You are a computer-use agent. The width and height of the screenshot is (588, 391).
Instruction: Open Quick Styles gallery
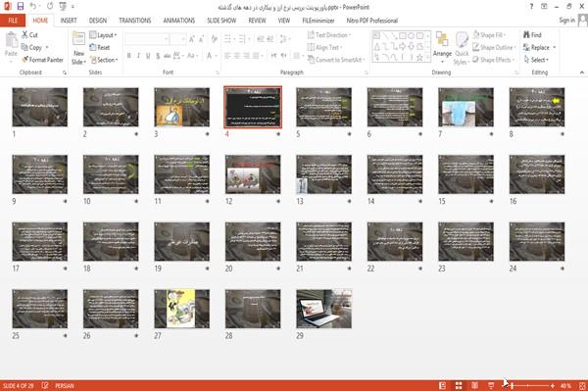(462, 48)
